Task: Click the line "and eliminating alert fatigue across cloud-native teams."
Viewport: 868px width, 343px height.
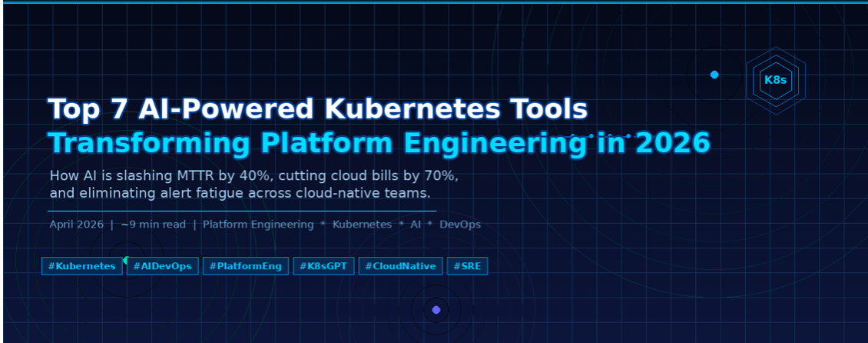Action: [240, 194]
